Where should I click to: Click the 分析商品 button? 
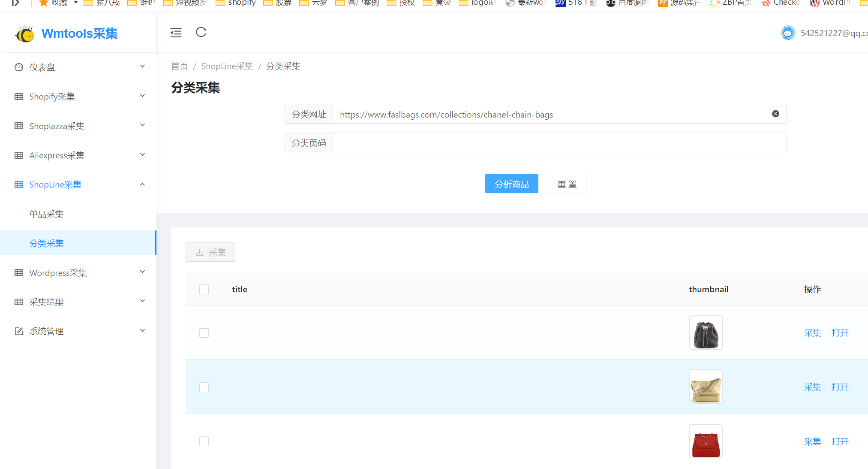pyautogui.click(x=511, y=183)
